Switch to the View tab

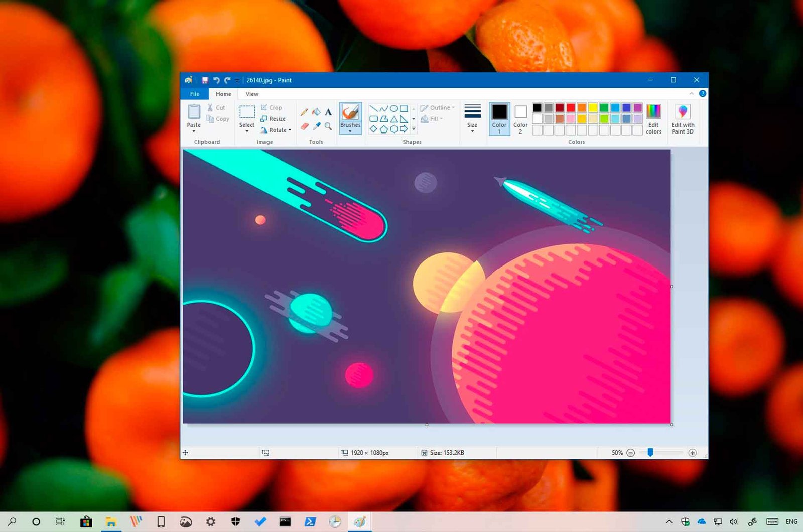(x=252, y=94)
